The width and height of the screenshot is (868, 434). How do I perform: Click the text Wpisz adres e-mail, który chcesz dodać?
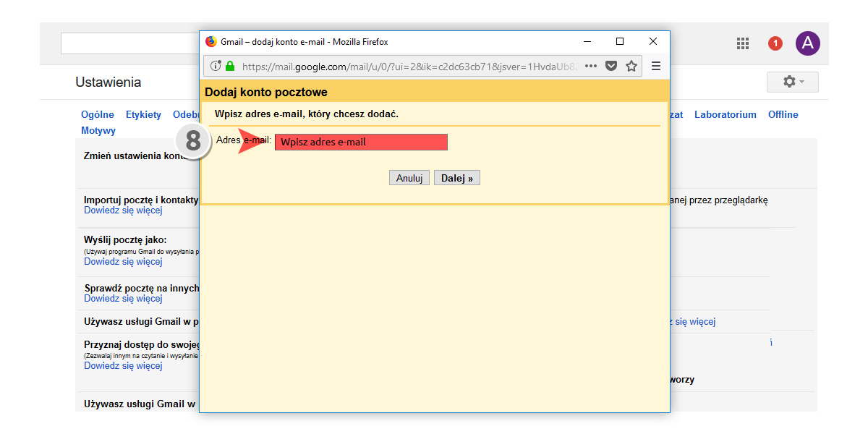click(307, 114)
